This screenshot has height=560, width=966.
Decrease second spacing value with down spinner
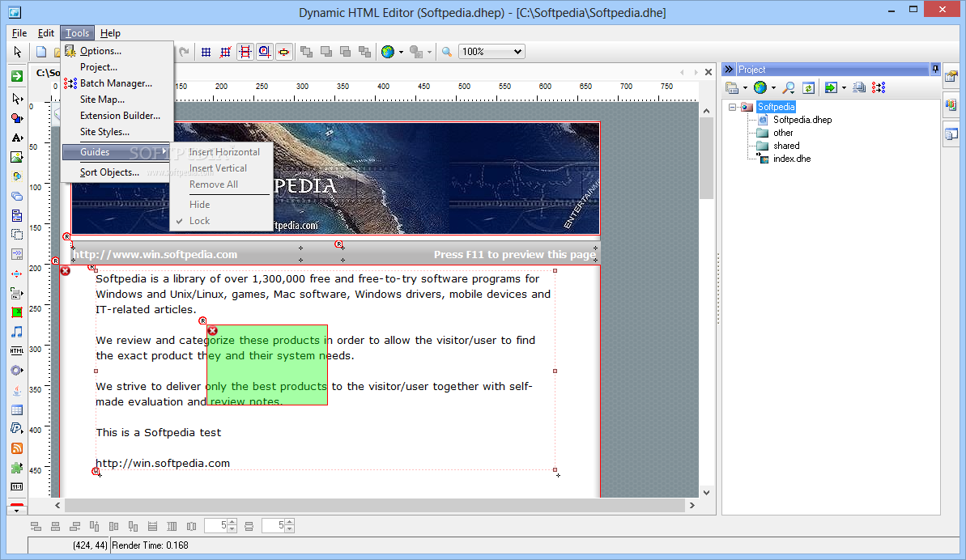click(290, 529)
